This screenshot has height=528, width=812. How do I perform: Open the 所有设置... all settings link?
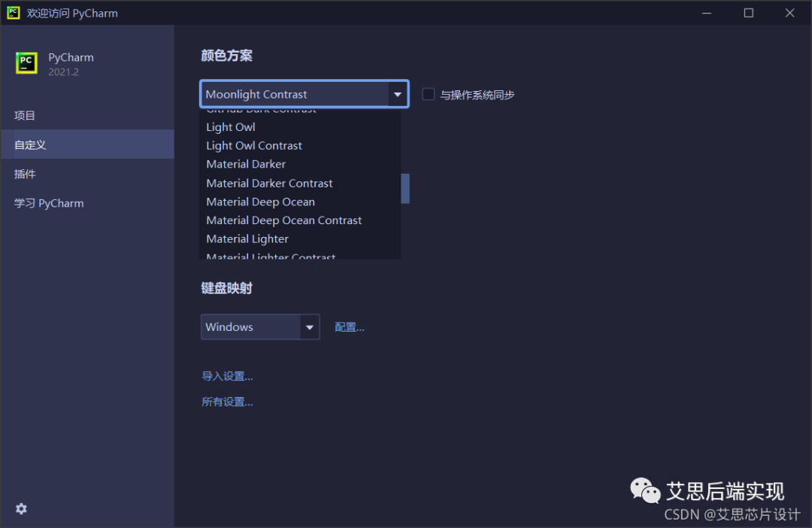click(227, 402)
